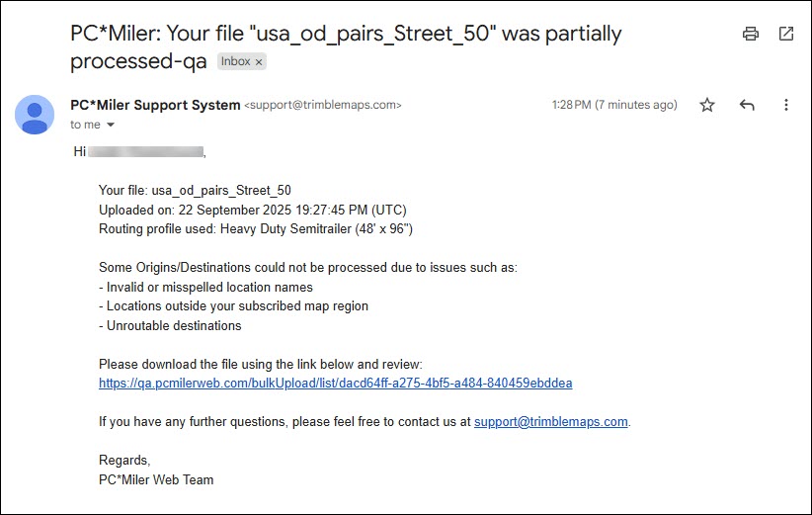The width and height of the screenshot is (812, 515).
Task: Click the sender address in angle brackets
Action: pos(323,105)
